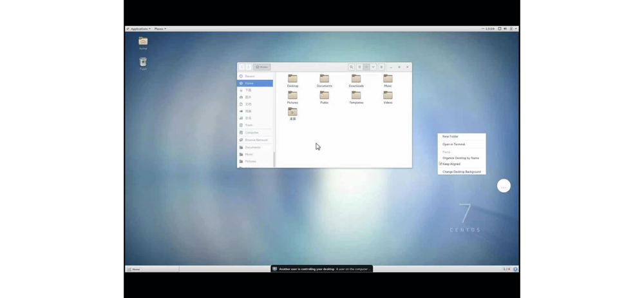Click the Home window button in the bottom taskbar

tap(152, 269)
